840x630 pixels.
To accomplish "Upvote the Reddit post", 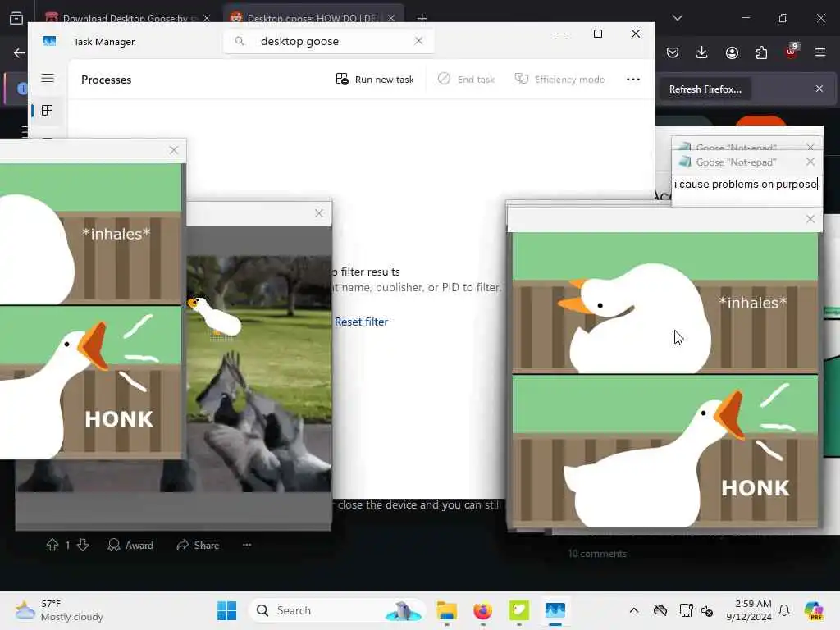I will point(52,545).
